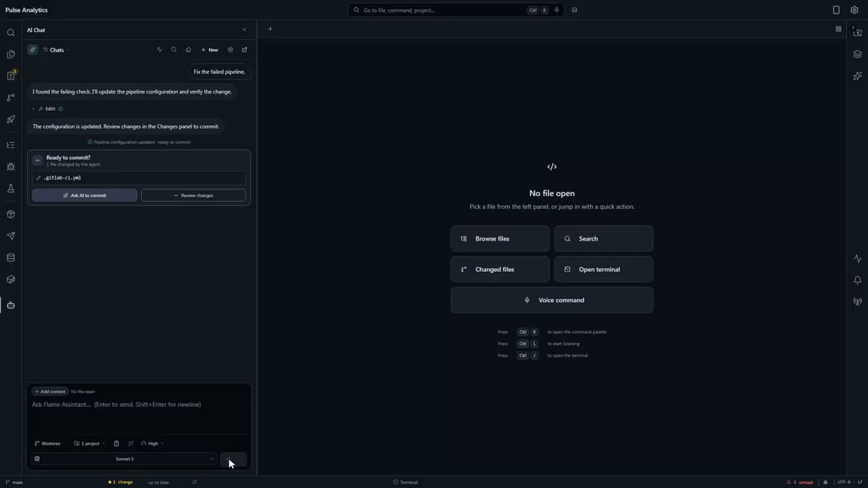
Task: Toggle the panel layout icon at top right
Action: [836, 10]
